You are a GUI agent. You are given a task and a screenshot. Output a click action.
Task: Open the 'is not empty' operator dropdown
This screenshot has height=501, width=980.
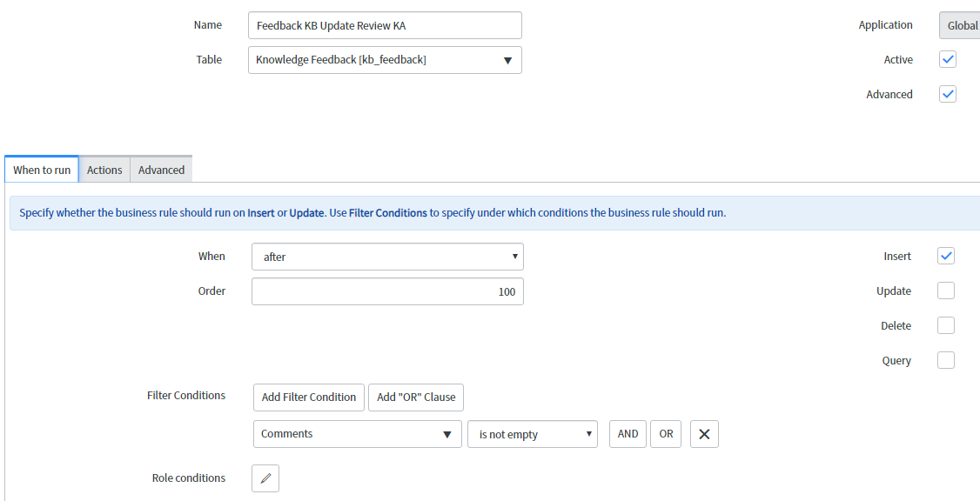pos(533,434)
